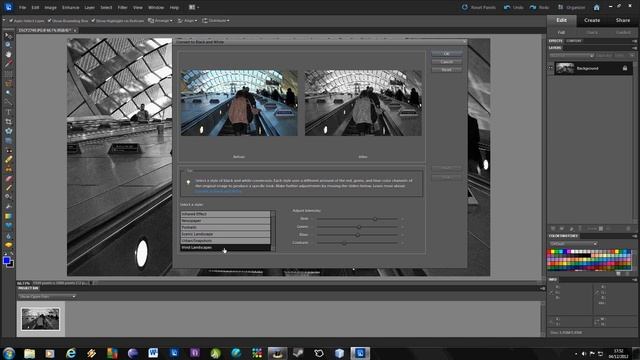Select the Infrared Effect style
Viewport: 640px width, 360px height.
[x=225, y=214]
